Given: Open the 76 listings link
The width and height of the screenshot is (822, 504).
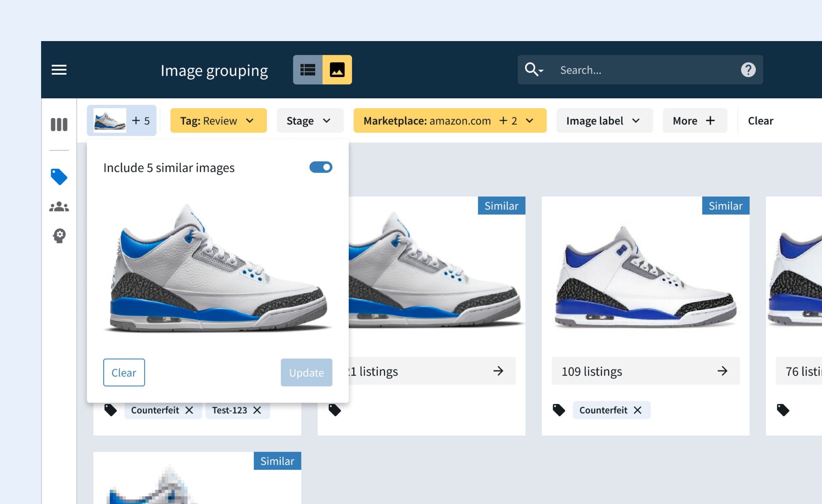Looking at the screenshot, I should tap(799, 371).
